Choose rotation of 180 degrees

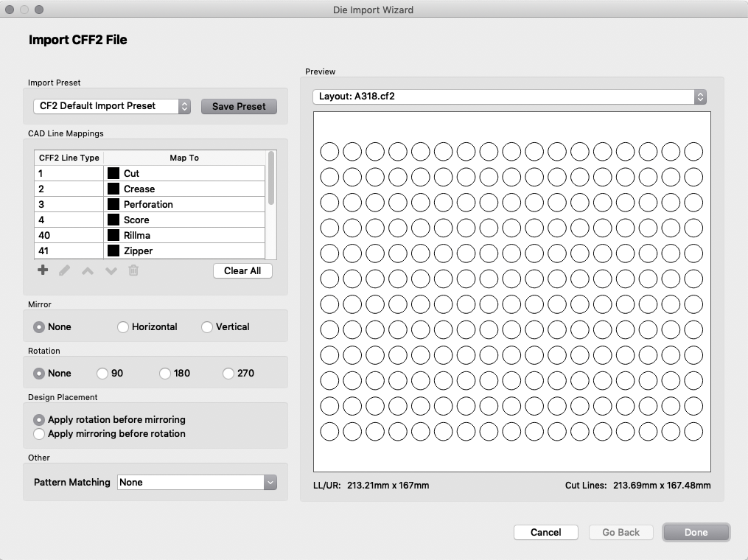coord(165,374)
